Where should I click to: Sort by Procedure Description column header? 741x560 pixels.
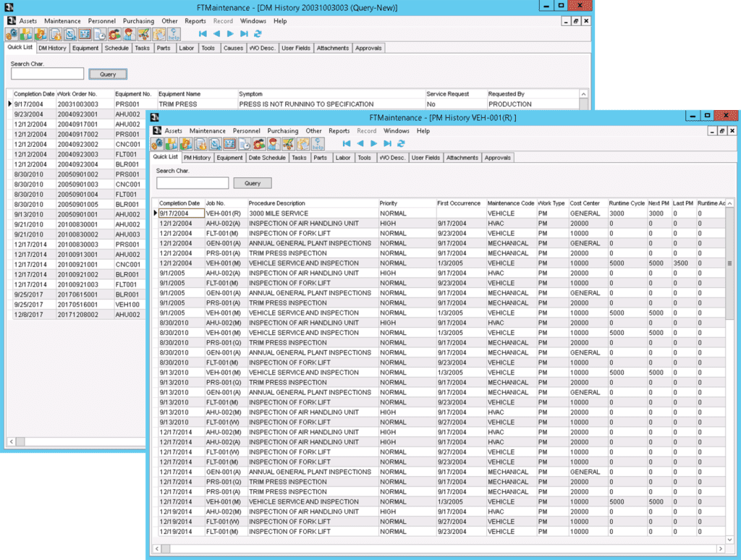pyautogui.click(x=313, y=203)
